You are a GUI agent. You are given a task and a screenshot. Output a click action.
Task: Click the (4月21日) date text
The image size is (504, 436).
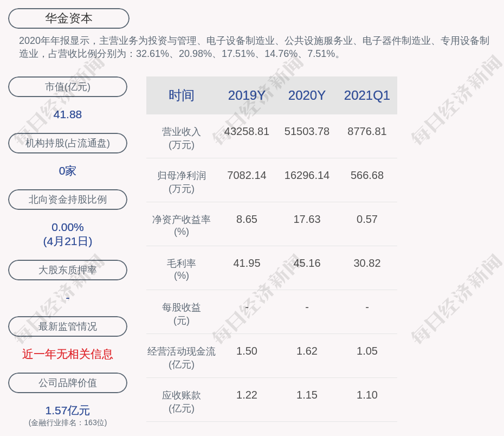click(x=68, y=241)
